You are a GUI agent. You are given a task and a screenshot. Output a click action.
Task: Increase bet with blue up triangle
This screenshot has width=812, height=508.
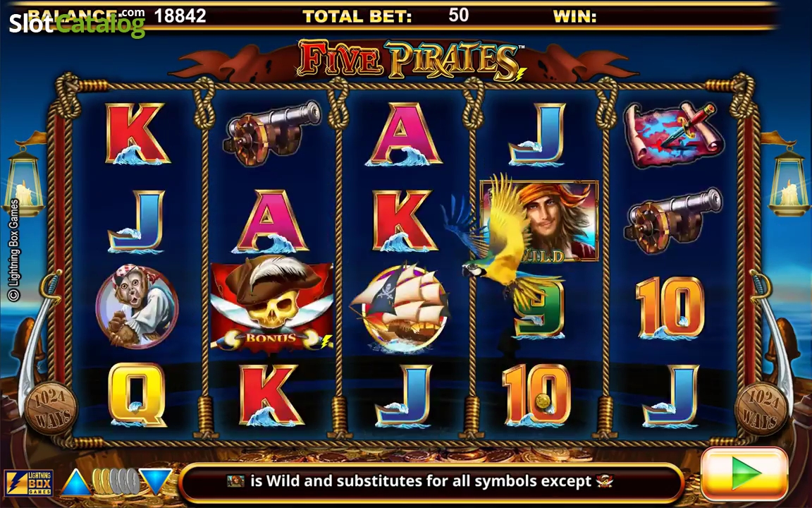[76, 482]
